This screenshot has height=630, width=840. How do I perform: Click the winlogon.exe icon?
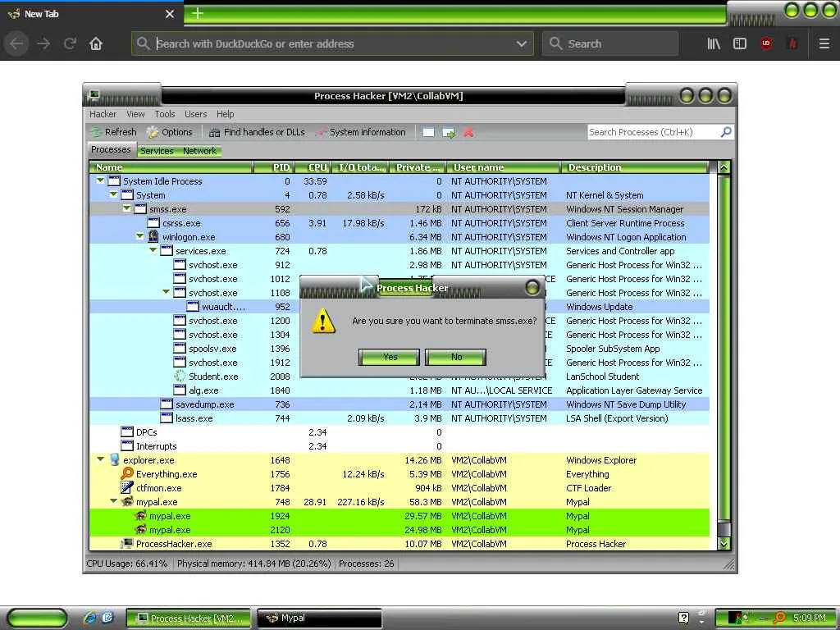[x=153, y=236]
